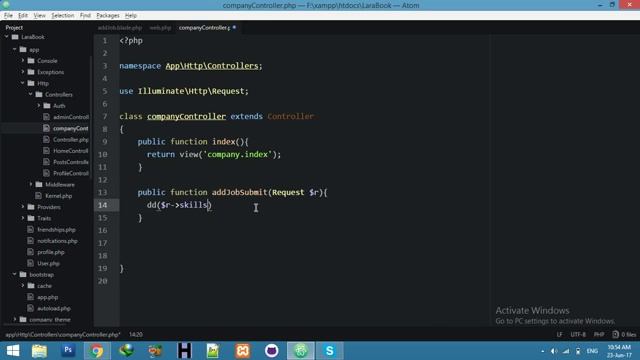Click the LF line ending selector
This screenshot has height=360, width=640.
(x=559, y=334)
